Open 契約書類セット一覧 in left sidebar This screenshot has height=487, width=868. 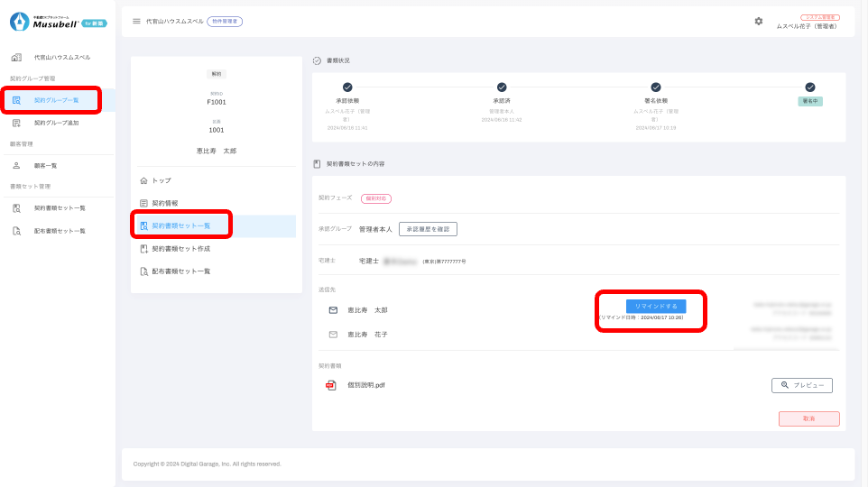[x=59, y=208]
